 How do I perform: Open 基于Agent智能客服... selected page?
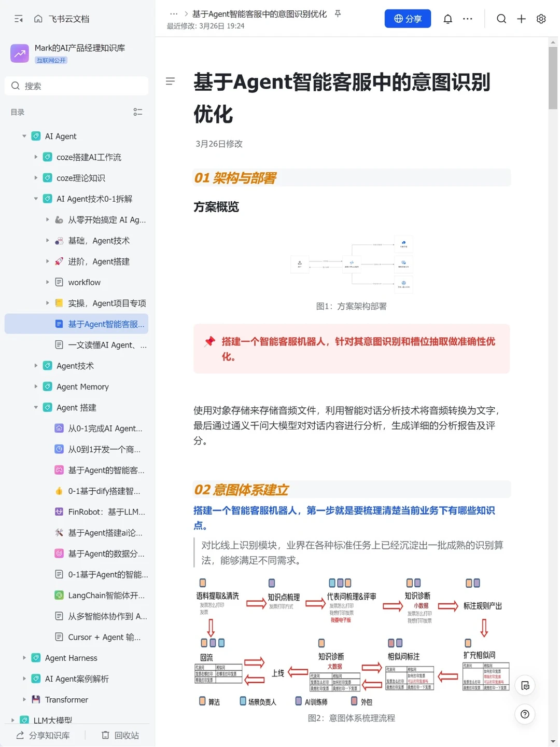[77, 324]
